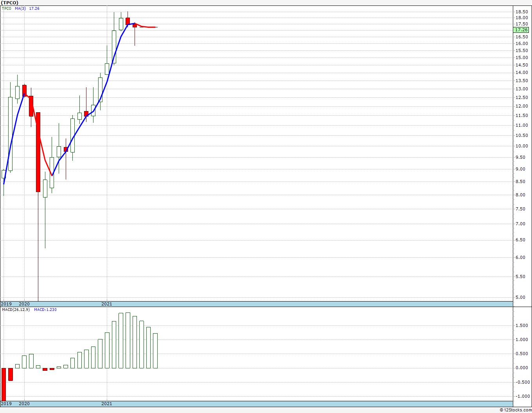Image resolution: width=532 pixels, height=413 pixels.
Task: Click 2019 on the MACD panel timeline
Action: click(6, 404)
